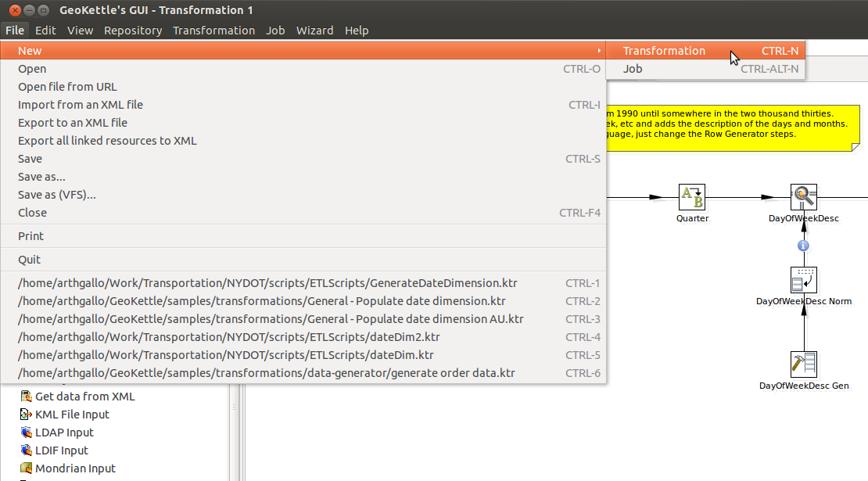Choose New Job from submenu
The height and width of the screenshot is (481, 868).
click(x=705, y=69)
